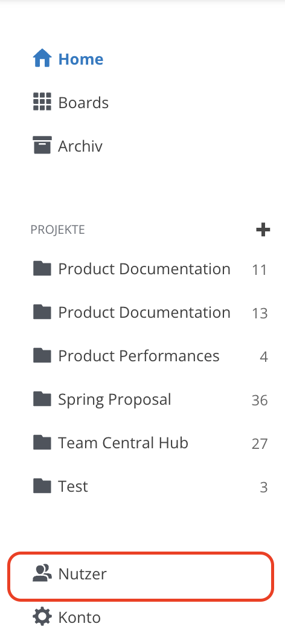Screen dimensions: 285x644
Task: Select the Home menu label
Action: click(81, 59)
